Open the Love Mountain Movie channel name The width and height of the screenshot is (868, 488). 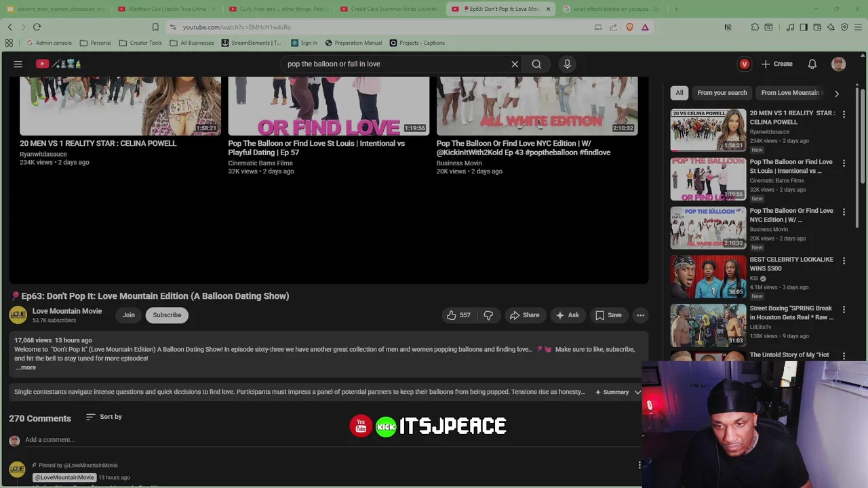(67, 311)
